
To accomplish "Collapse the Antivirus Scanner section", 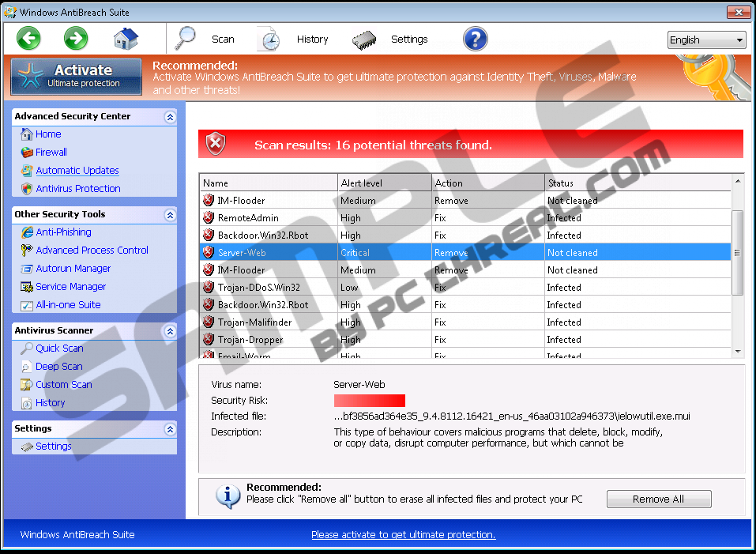I will (170, 331).
